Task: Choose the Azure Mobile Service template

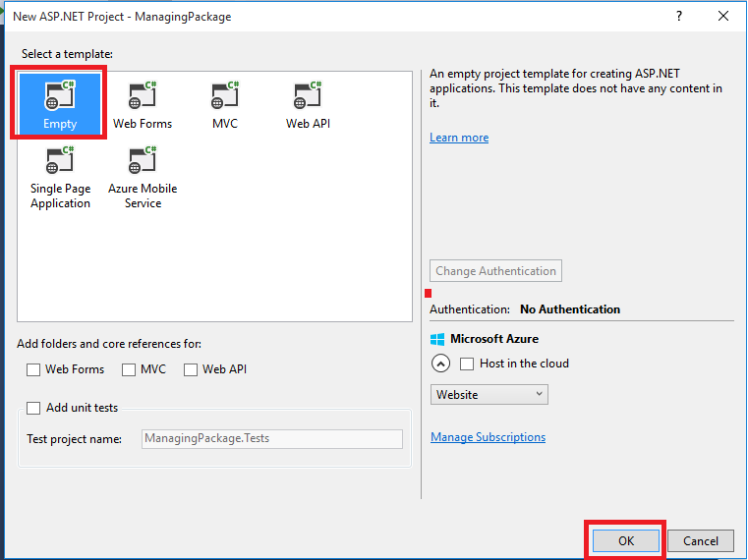Action: pyautogui.click(x=143, y=178)
